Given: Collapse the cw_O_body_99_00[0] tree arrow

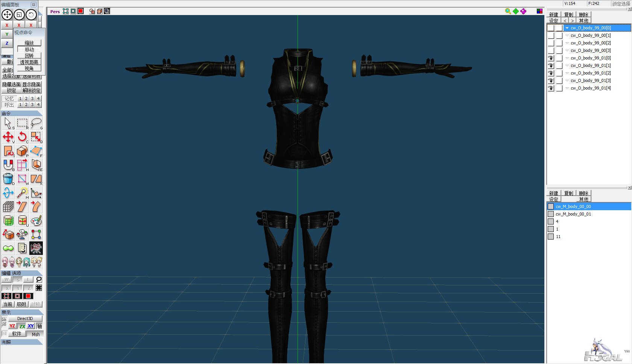Looking at the screenshot, I should click(567, 28).
